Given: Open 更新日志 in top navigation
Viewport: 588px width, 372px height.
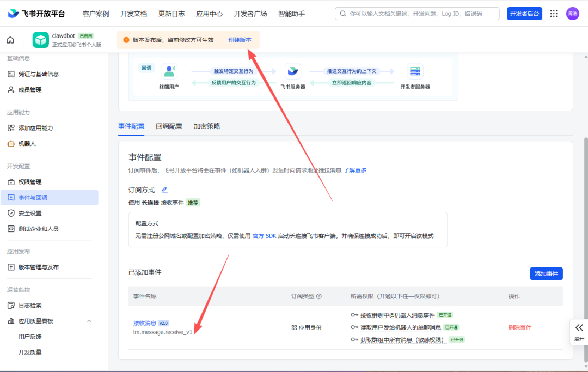Looking at the screenshot, I should (171, 14).
